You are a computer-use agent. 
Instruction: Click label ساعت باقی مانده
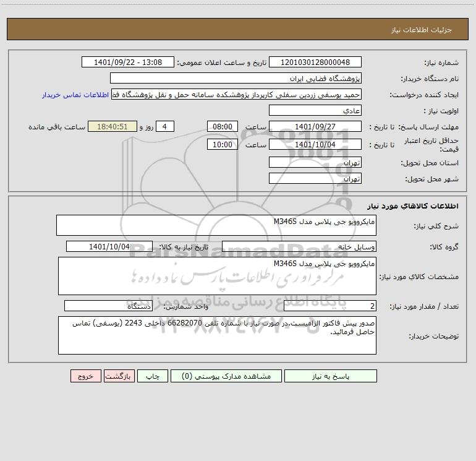(57, 127)
